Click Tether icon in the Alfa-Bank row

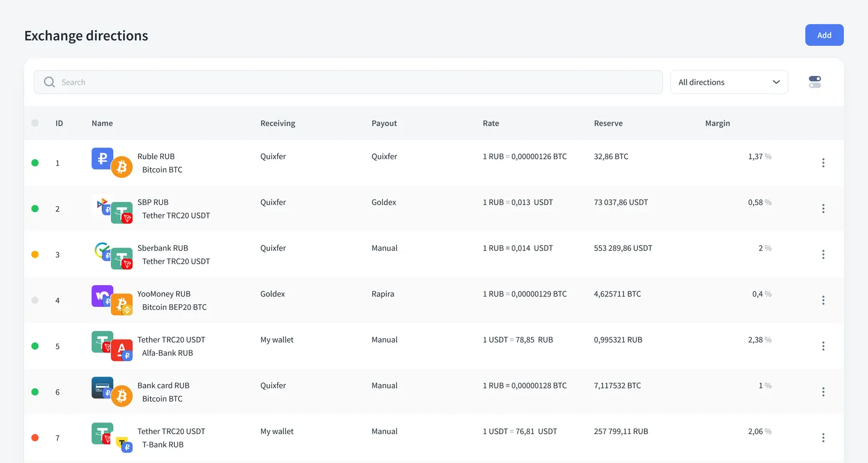point(102,342)
